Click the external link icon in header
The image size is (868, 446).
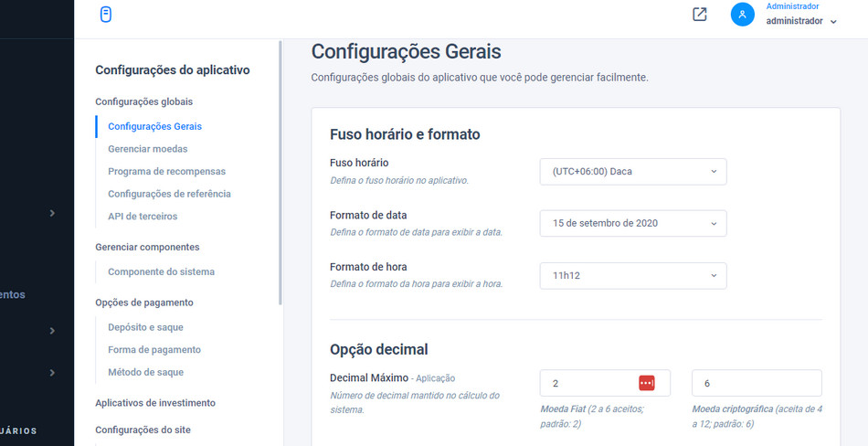(699, 15)
